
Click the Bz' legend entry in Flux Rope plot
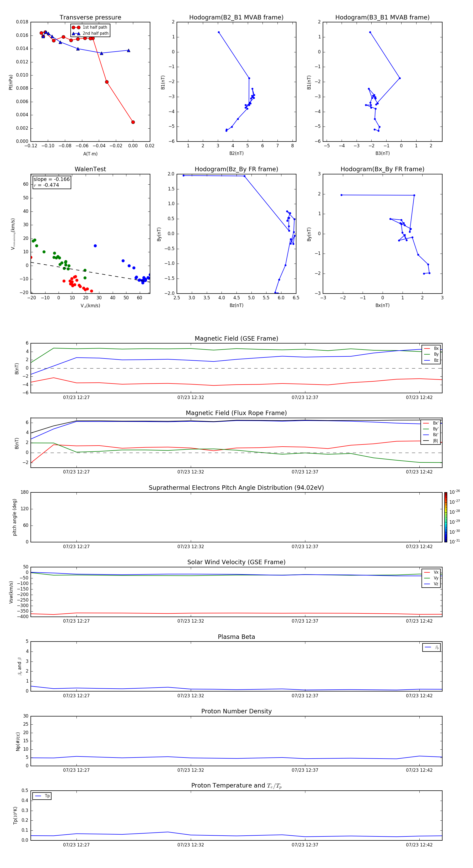coord(431,435)
